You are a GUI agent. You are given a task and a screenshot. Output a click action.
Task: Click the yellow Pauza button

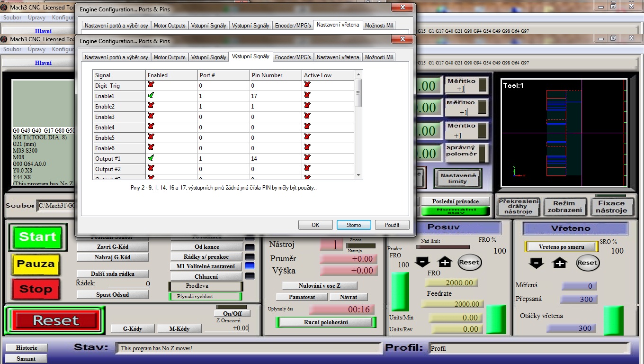pyautogui.click(x=36, y=264)
